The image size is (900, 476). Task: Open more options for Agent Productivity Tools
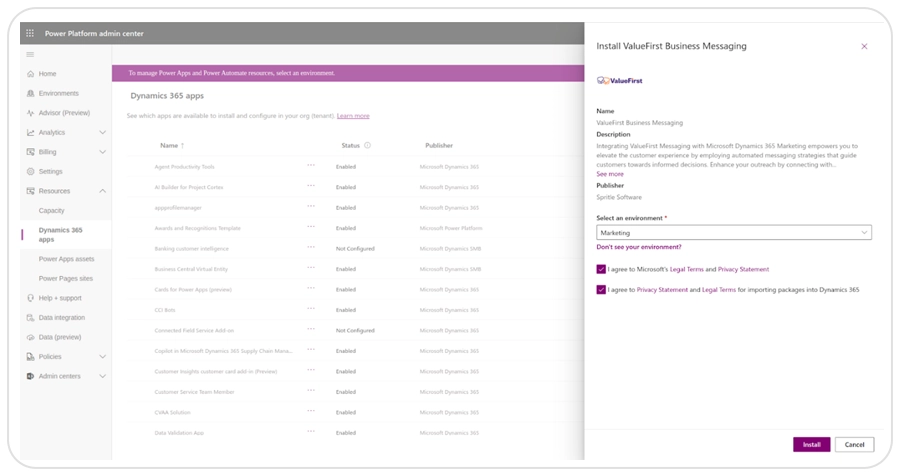tap(311, 165)
